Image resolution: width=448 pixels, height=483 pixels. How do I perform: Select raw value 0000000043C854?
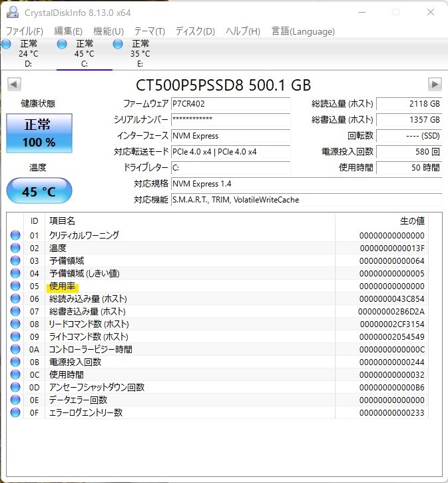tap(392, 299)
